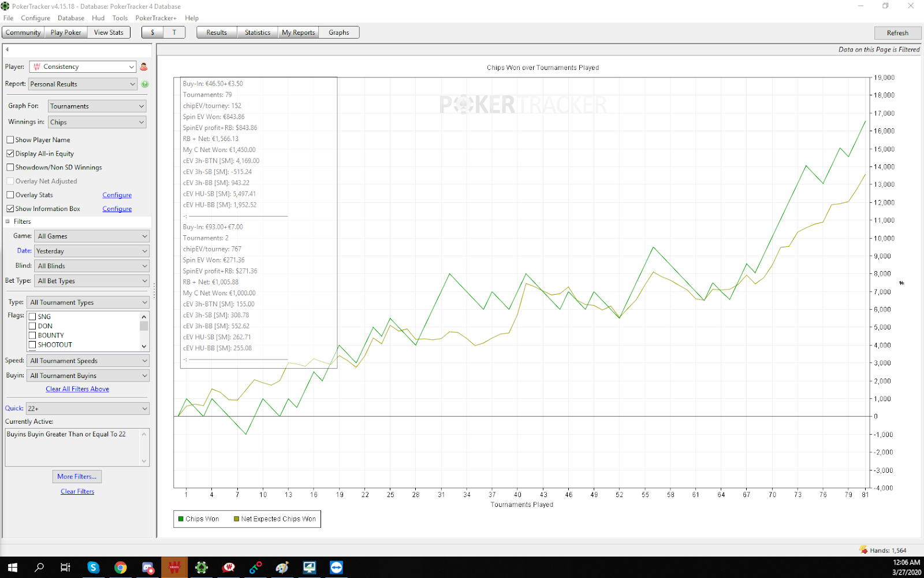Open the Configure menu
Image resolution: width=924 pixels, height=578 pixels.
(x=35, y=18)
